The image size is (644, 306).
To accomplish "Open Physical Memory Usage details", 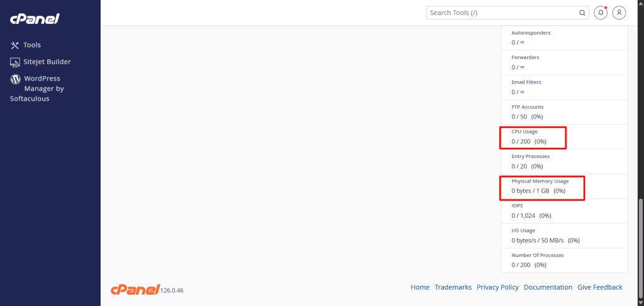I will coord(540,181).
